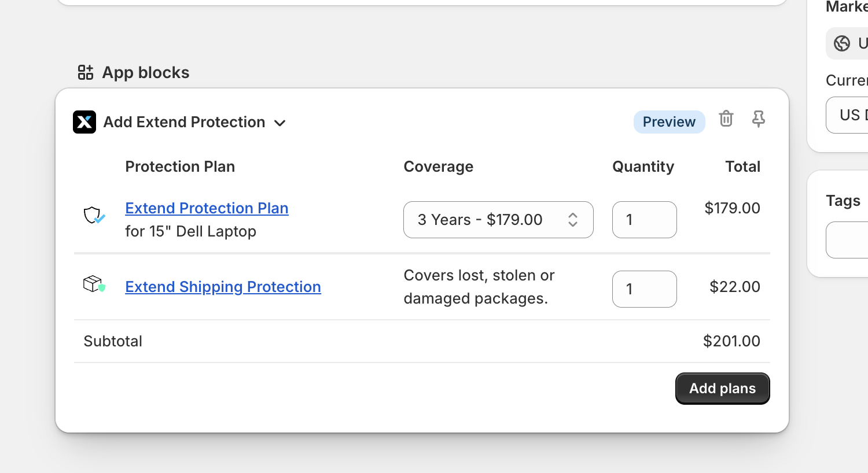Click the Extend X logo icon
The height and width of the screenshot is (473, 868).
(x=84, y=122)
